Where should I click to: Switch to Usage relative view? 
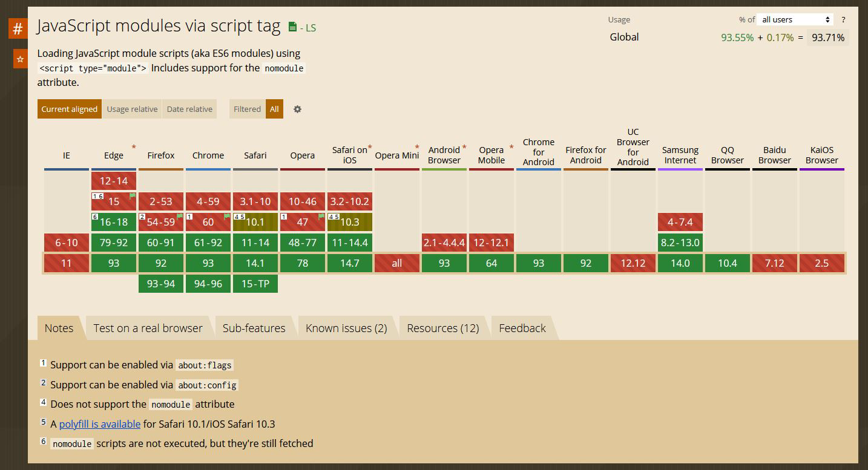click(x=132, y=109)
